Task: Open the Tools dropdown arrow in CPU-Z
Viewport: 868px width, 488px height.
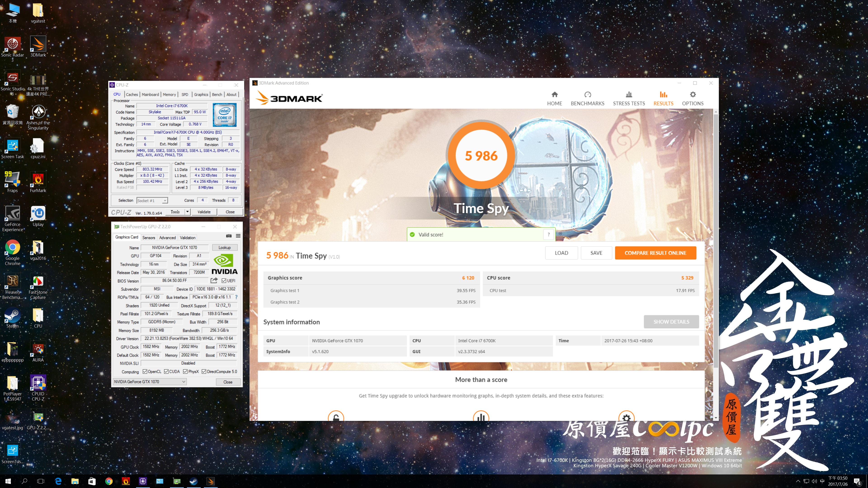Action: [187, 212]
